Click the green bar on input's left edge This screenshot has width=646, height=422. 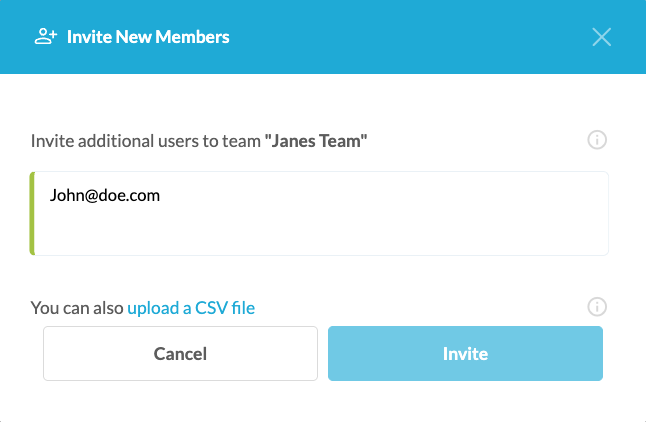click(x=32, y=213)
